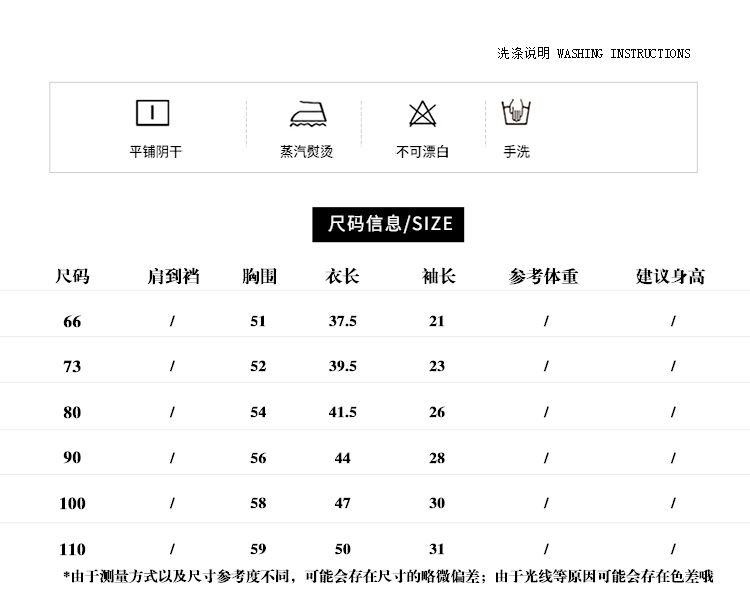This screenshot has width=750, height=595.
Task: Click sleeve length 21
Action: coord(437,321)
